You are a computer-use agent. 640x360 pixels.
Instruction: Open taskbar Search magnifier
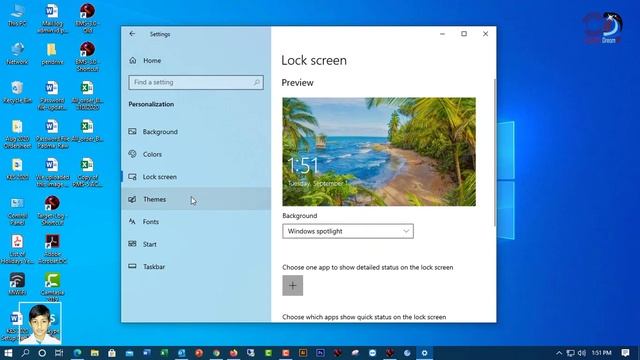[x=25, y=353]
